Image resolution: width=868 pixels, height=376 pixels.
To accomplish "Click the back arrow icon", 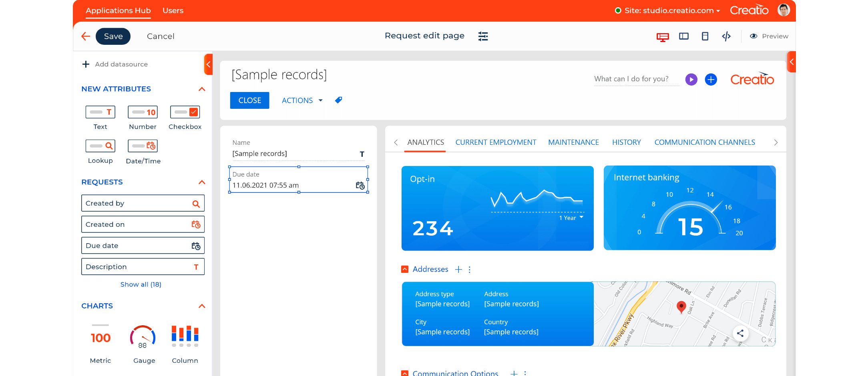I will (x=86, y=36).
